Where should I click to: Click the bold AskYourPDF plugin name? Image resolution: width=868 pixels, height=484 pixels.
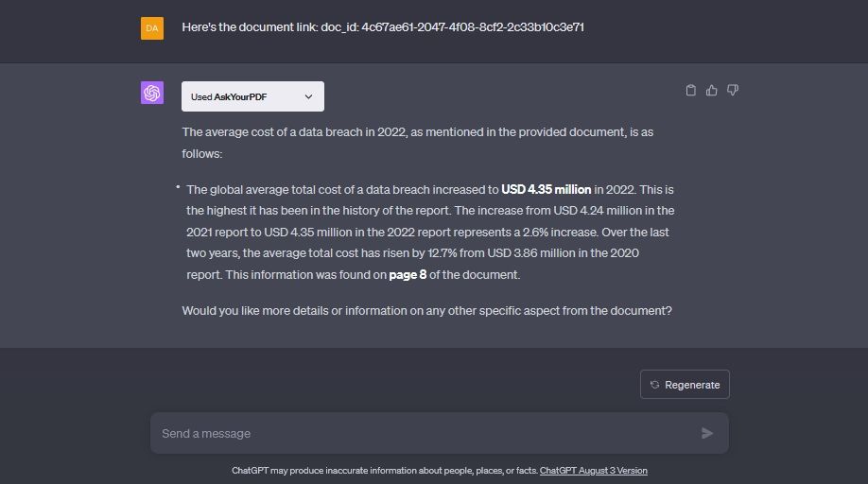point(241,96)
